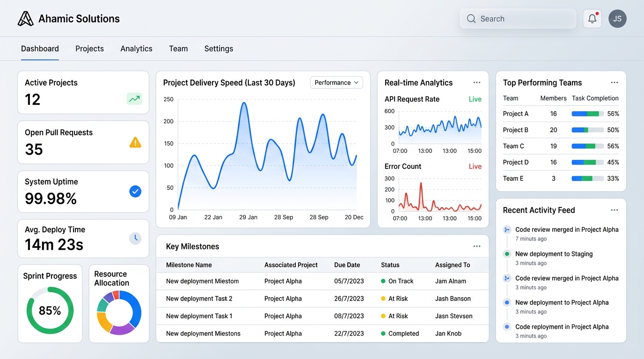Sort by the Due Date column header
Viewport: 644px width, 359px height.
[x=347, y=265]
